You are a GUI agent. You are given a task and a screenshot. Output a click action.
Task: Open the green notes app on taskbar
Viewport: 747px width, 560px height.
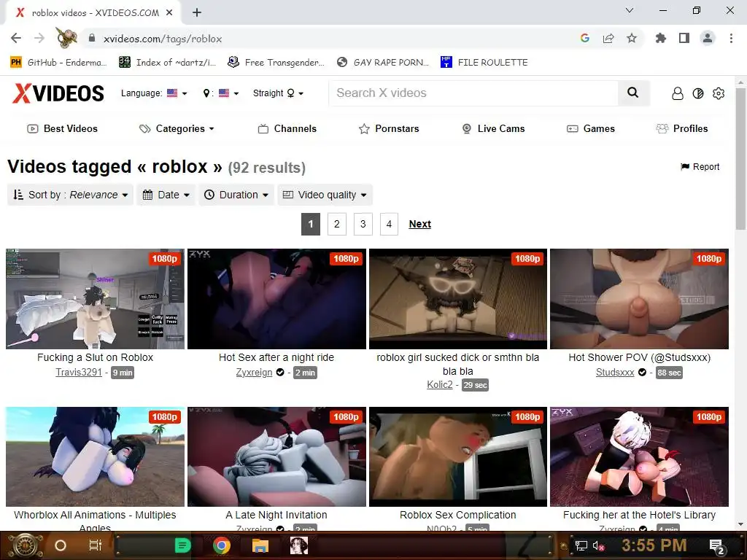(x=182, y=545)
